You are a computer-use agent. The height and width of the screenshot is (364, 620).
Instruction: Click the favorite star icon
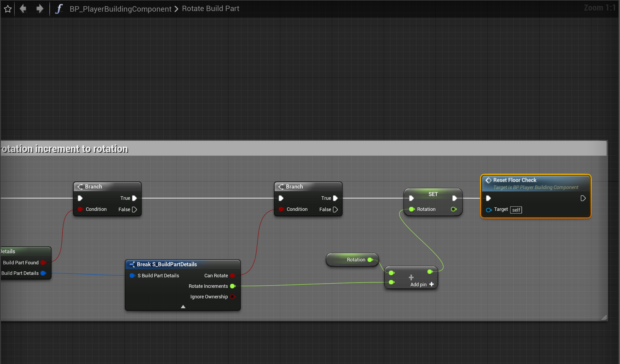[8, 9]
